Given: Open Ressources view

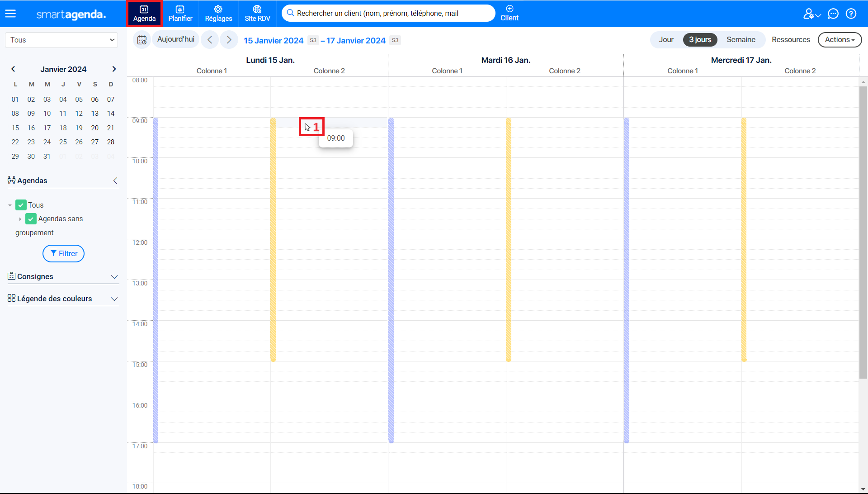Looking at the screenshot, I should point(791,40).
